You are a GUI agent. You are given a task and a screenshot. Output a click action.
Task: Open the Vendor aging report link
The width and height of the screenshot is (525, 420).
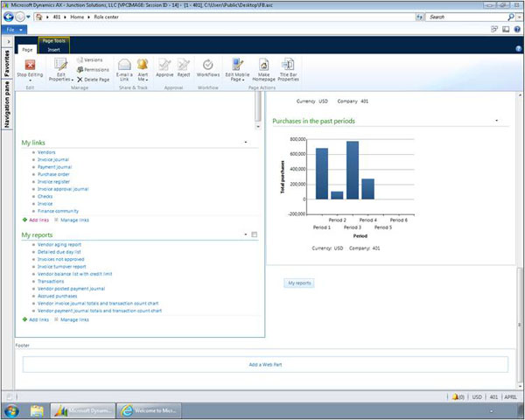pos(61,245)
